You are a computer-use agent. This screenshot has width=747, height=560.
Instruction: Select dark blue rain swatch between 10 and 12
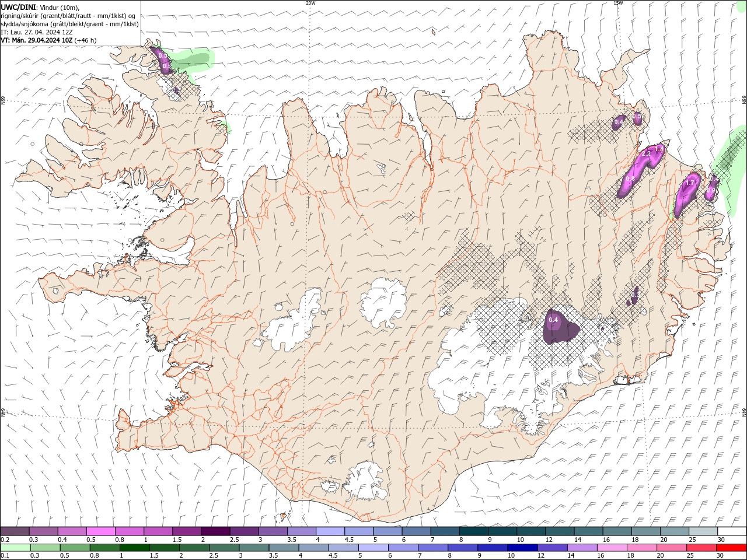pyautogui.click(x=522, y=548)
